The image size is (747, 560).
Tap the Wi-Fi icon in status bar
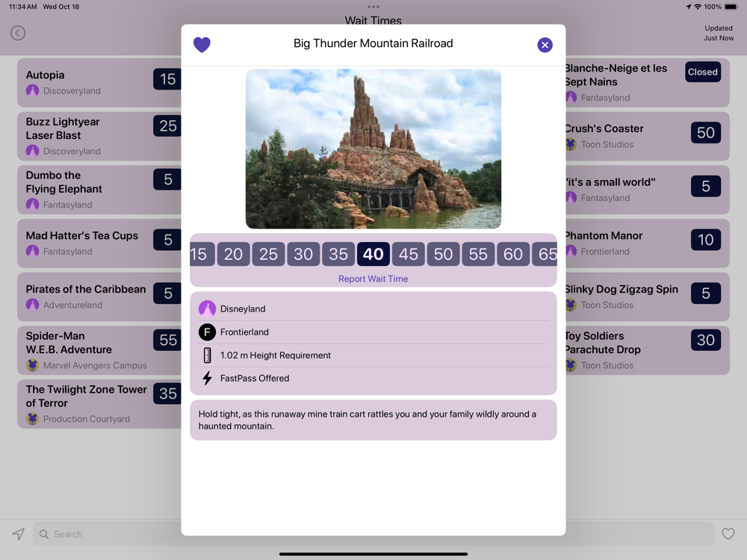(x=698, y=7)
